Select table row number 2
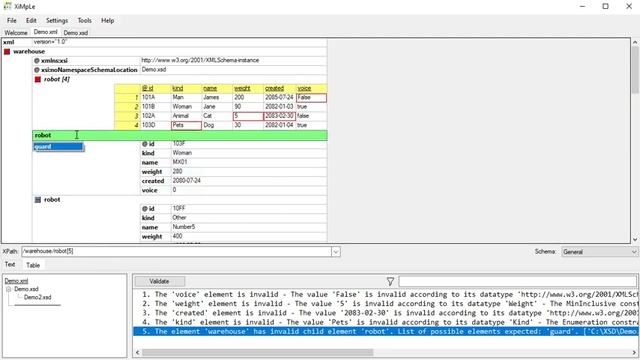The width and height of the screenshot is (640, 360). point(127,107)
